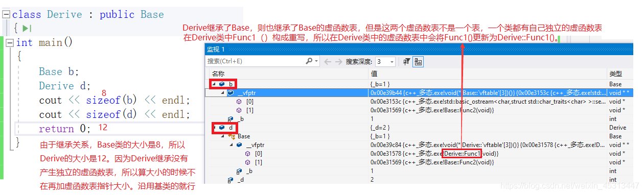Click the 'return 0;' code line
This screenshot has height=195, width=644.
(65, 129)
